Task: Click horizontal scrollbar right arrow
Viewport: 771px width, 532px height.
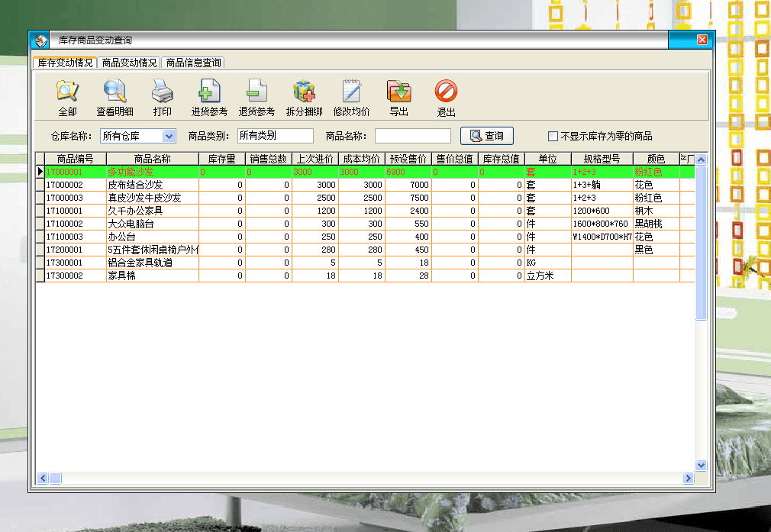Action: click(x=688, y=478)
